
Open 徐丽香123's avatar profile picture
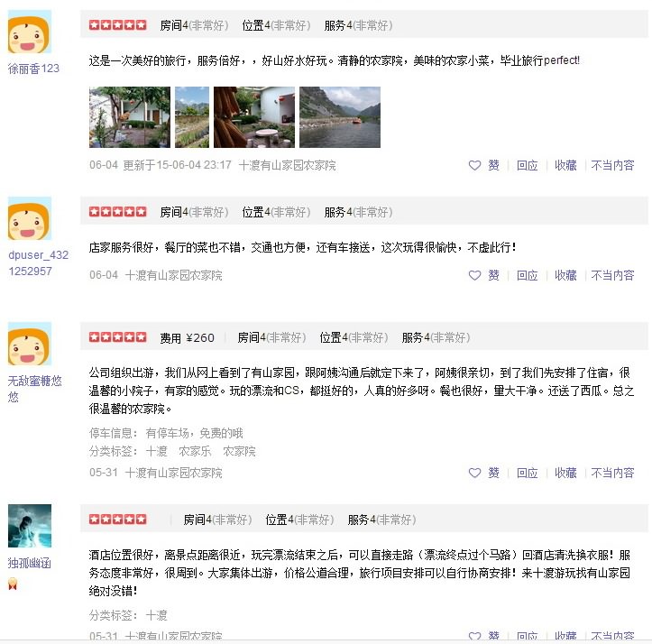[30, 32]
